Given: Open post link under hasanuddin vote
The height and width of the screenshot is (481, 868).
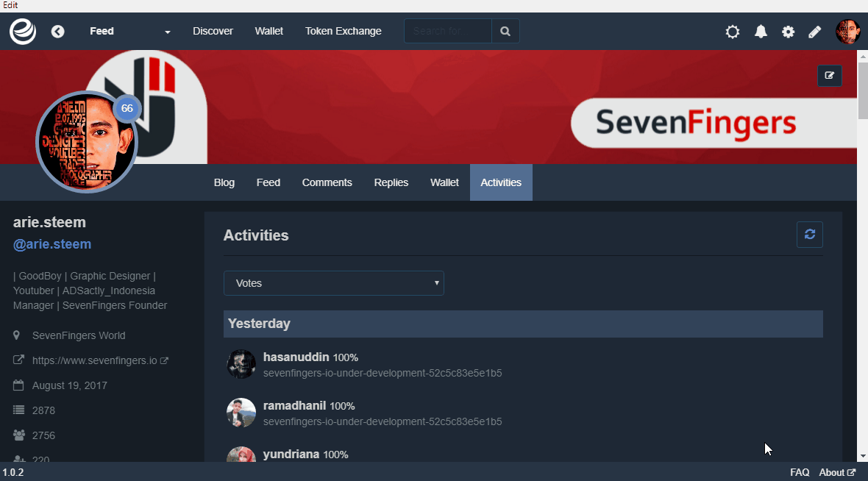Looking at the screenshot, I should click(383, 373).
